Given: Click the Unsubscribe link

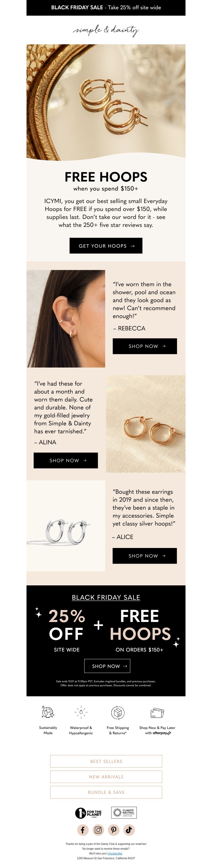Looking at the screenshot, I should tap(115, 853).
